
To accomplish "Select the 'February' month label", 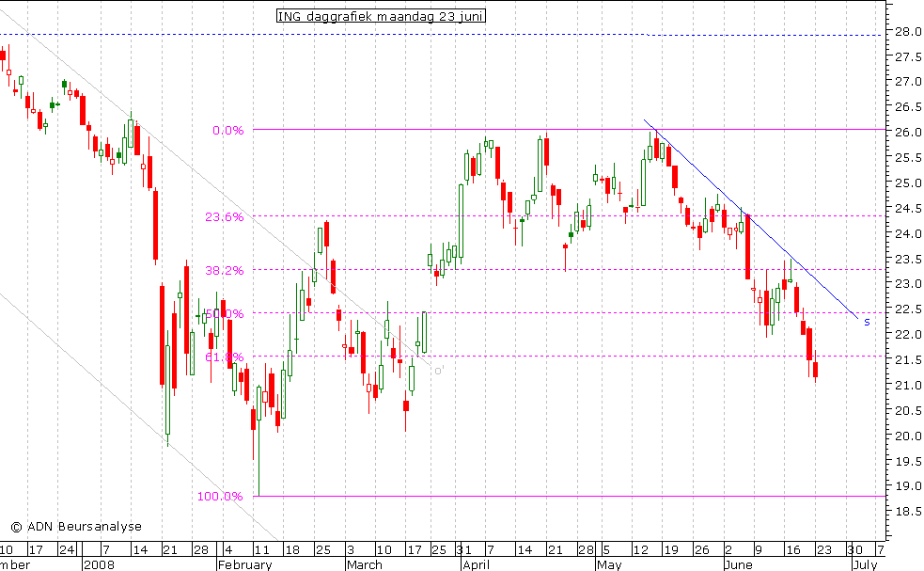I will [244, 564].
